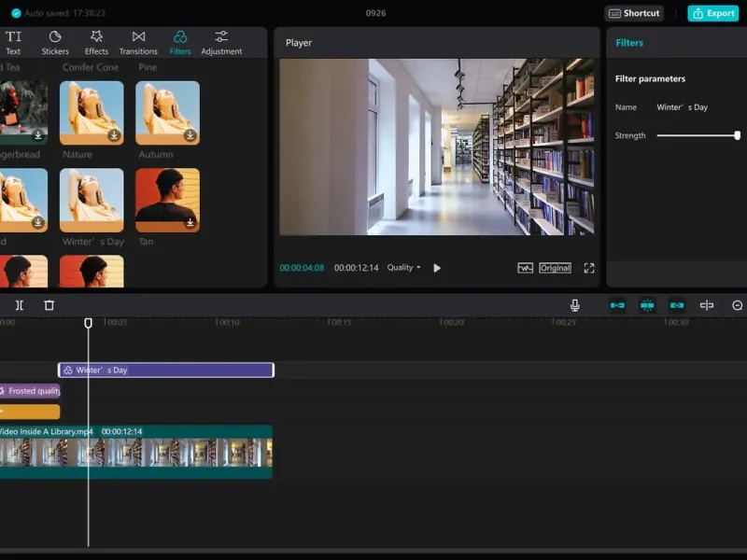Click the split clip icon

point(20,305)
